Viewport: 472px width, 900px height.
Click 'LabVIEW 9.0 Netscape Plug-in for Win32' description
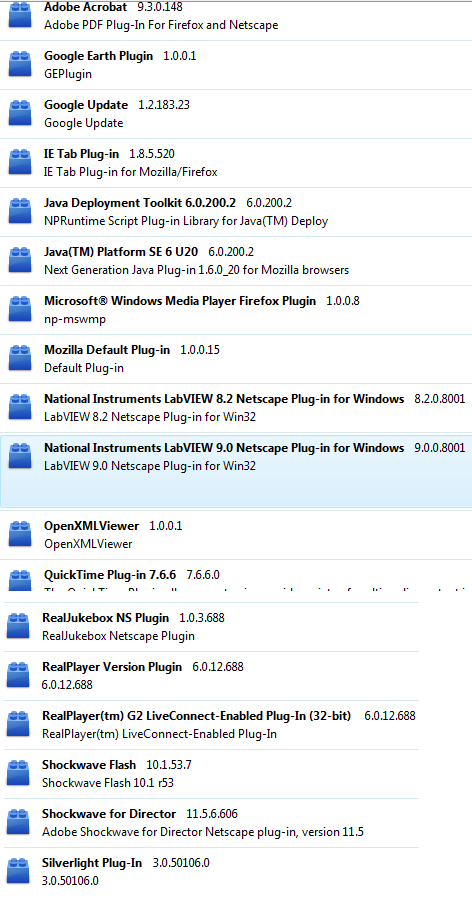tap(150, 466)
